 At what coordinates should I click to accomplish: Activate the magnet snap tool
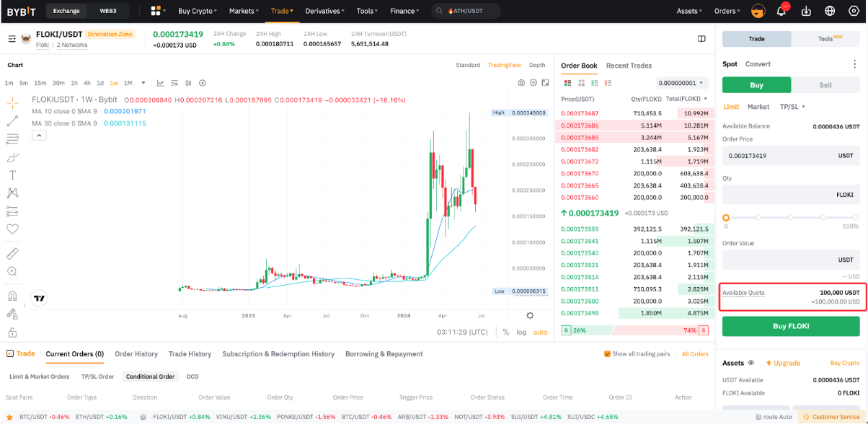click(x=12, y=296)
